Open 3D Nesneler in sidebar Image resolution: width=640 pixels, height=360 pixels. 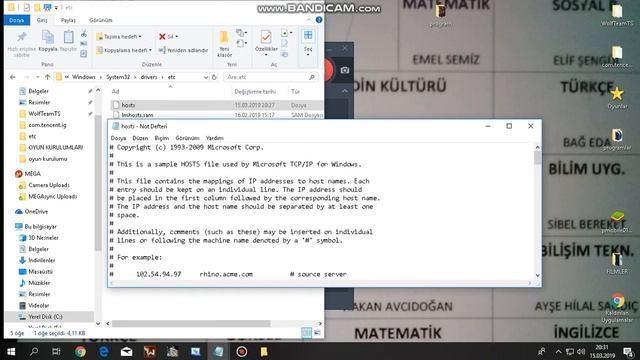(x=43, y=238)
